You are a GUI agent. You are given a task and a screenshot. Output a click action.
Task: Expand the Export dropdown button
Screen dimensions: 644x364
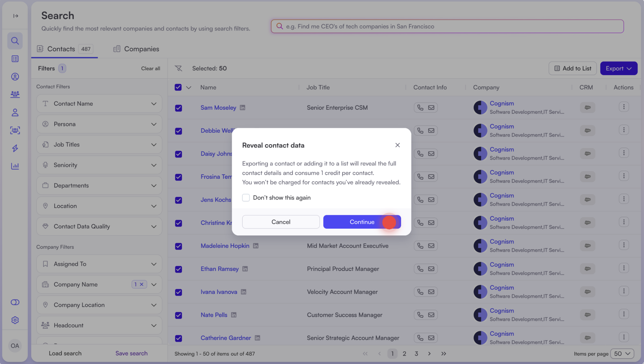618,68
